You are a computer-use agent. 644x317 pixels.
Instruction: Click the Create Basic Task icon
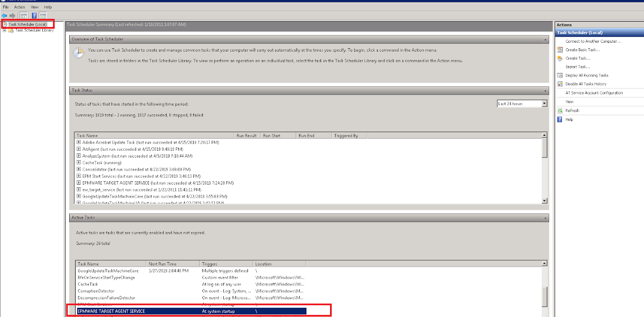560,50
